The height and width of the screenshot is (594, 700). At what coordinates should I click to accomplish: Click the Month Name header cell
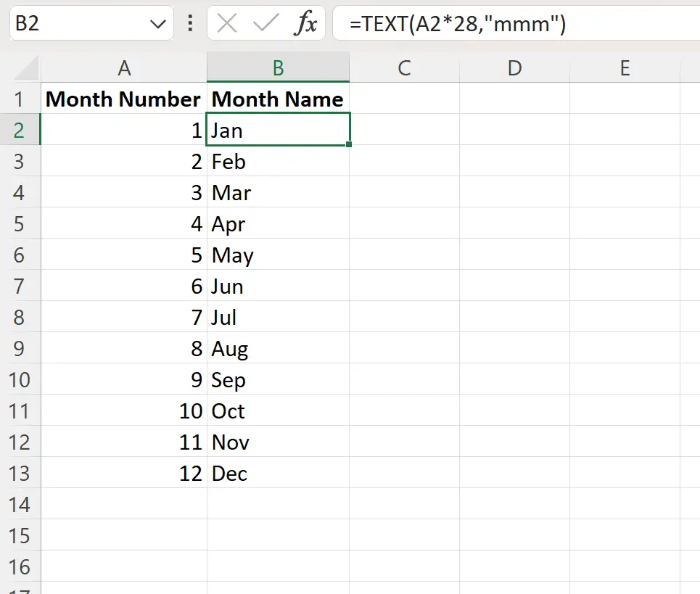278,99
